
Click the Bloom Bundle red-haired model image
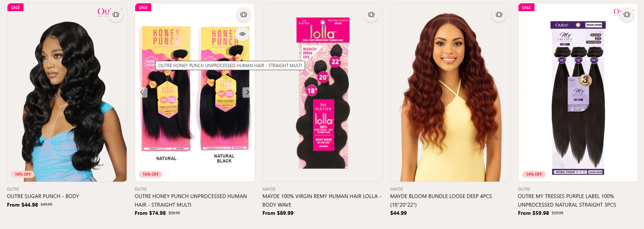pos(450,97)
